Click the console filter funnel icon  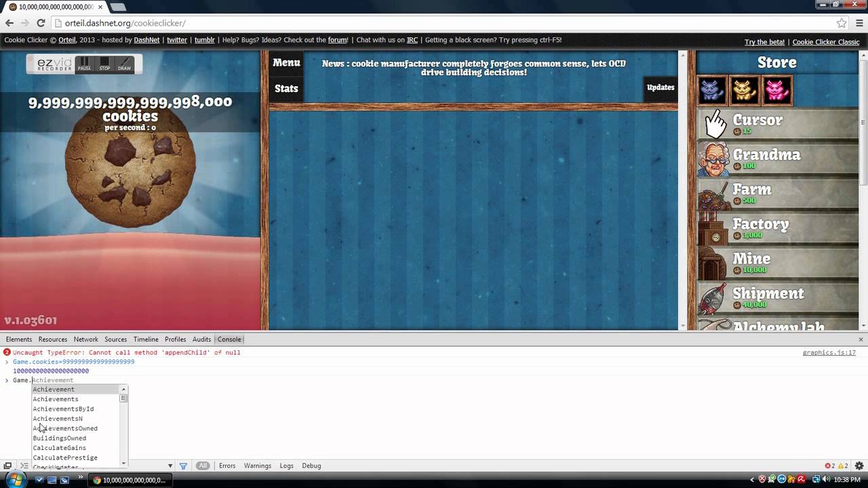coord(183,466)
